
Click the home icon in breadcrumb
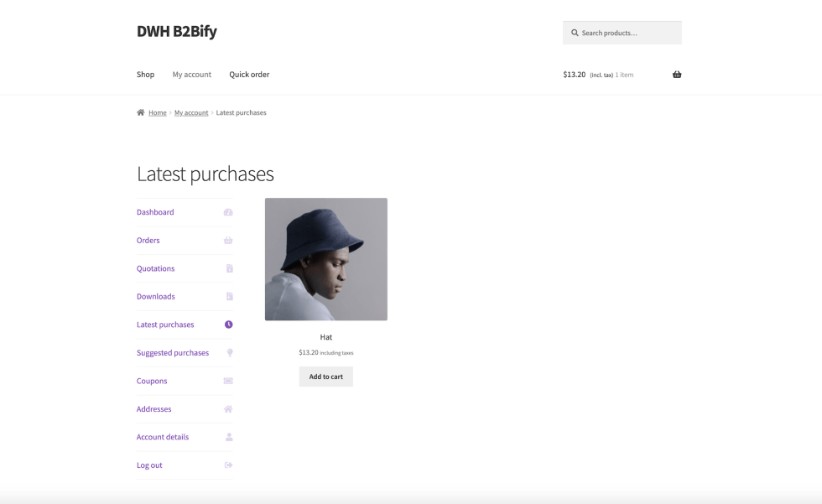coord(141,112)
